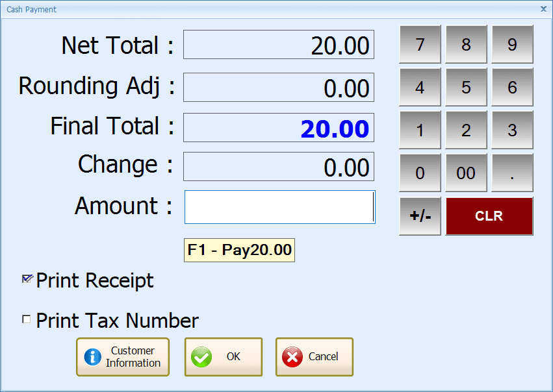Click the Rounding Adj value field
This screenshot has height=392, width=553.
(279, 88)
